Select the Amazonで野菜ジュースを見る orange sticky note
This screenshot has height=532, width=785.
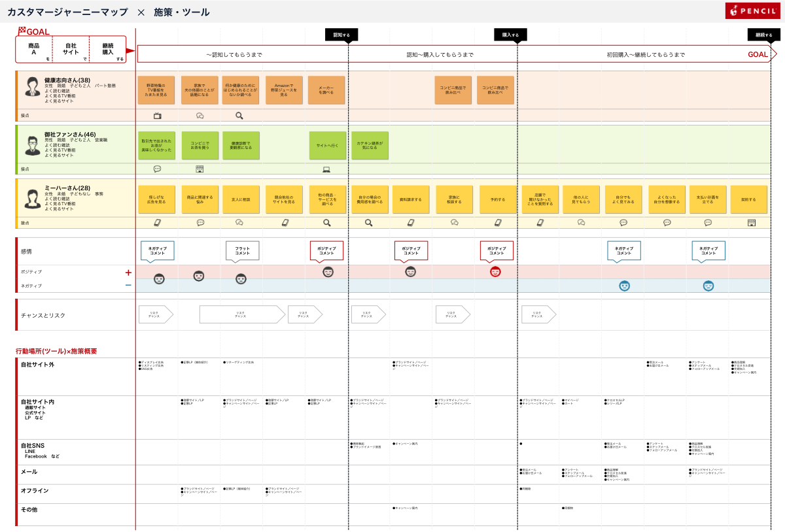point(284,90)
